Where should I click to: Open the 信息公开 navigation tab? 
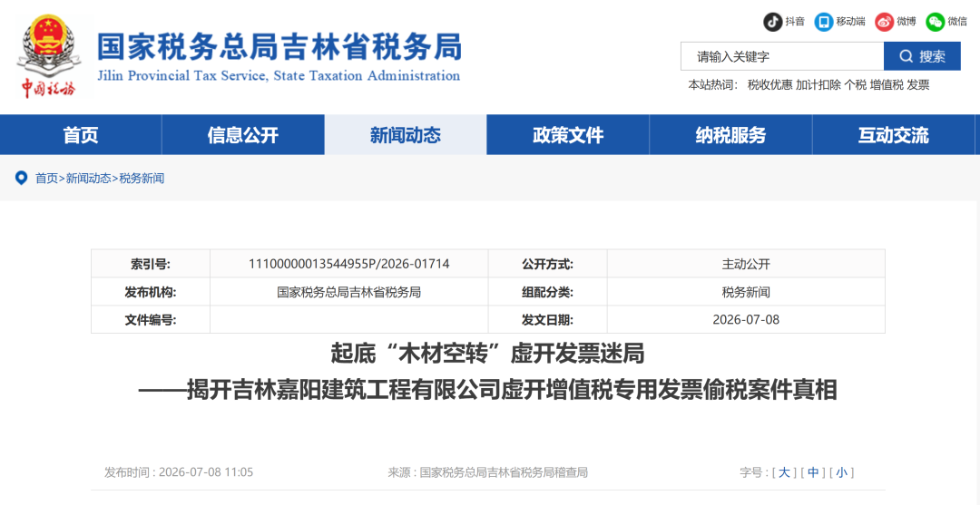[243, 135]
